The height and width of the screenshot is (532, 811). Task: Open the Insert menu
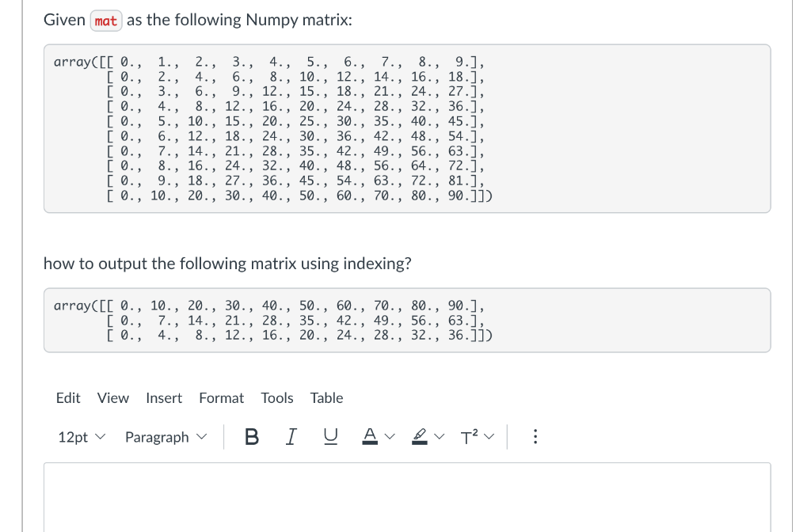(x=164, y=398)
